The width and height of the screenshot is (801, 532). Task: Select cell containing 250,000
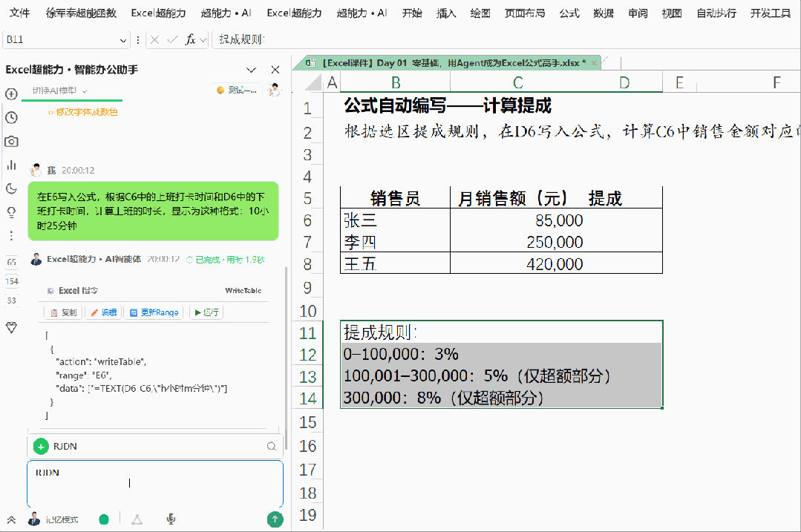pyautogui.click(x=517, y=242)
